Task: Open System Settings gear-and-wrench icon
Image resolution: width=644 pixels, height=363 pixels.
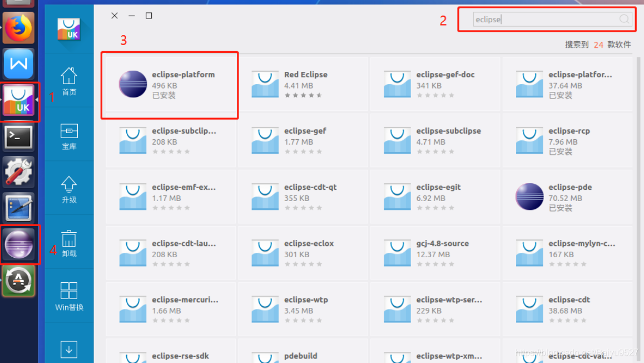Action: [x=18, y=172]
